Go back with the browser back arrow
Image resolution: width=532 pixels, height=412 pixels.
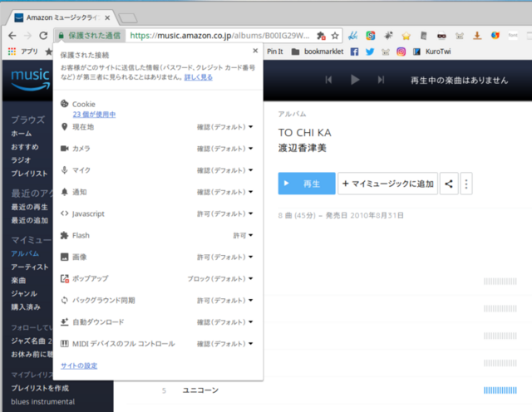pyautogui.click(x=12, y=35)
